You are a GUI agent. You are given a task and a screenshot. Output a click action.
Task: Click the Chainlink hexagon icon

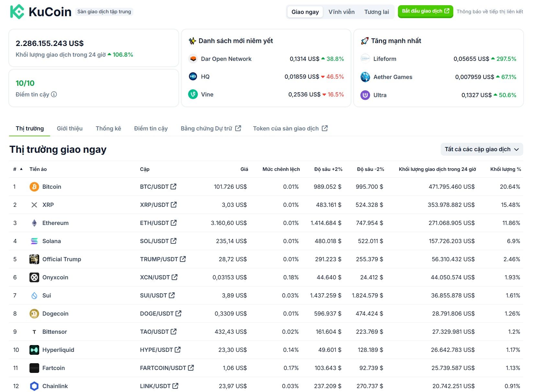coord(34,386)
